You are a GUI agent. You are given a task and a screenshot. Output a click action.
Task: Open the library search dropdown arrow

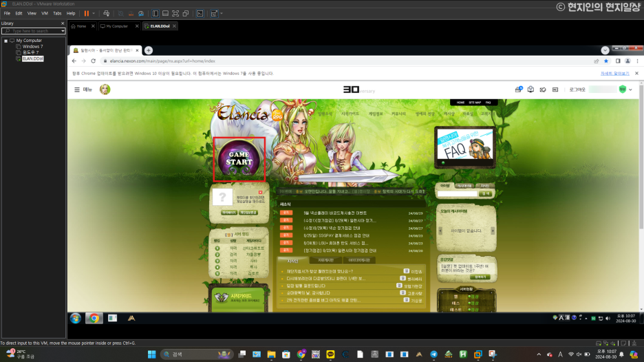[x=63, y=31]
